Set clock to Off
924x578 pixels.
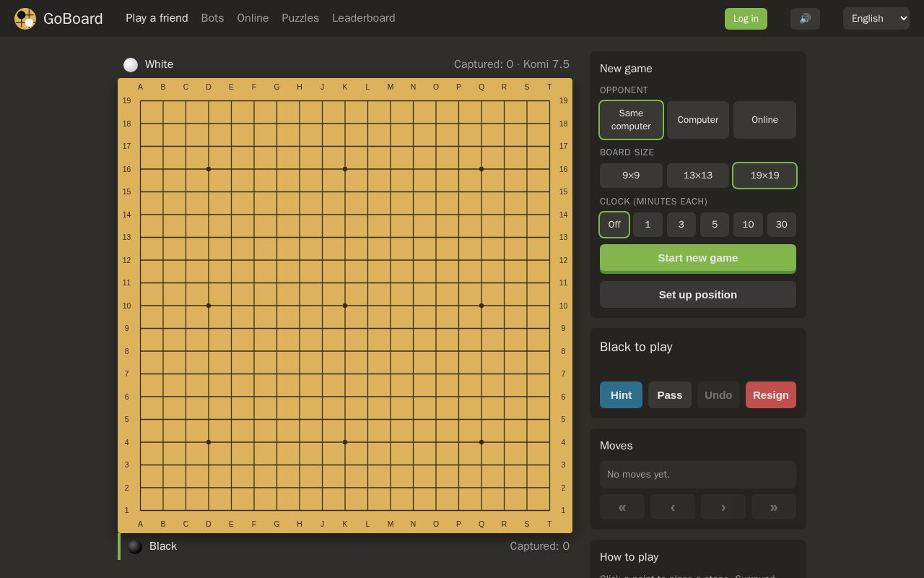(614, 225)
